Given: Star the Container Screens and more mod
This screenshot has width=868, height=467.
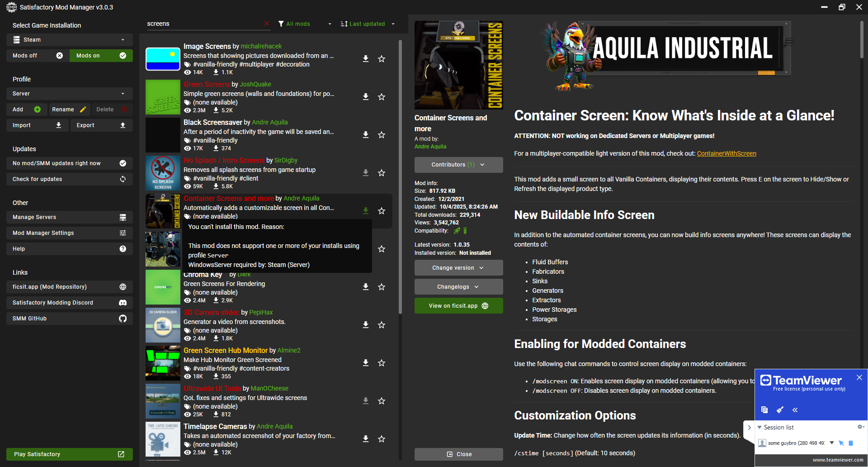Looking at the screenshot, I should click(x=382, y=211).
